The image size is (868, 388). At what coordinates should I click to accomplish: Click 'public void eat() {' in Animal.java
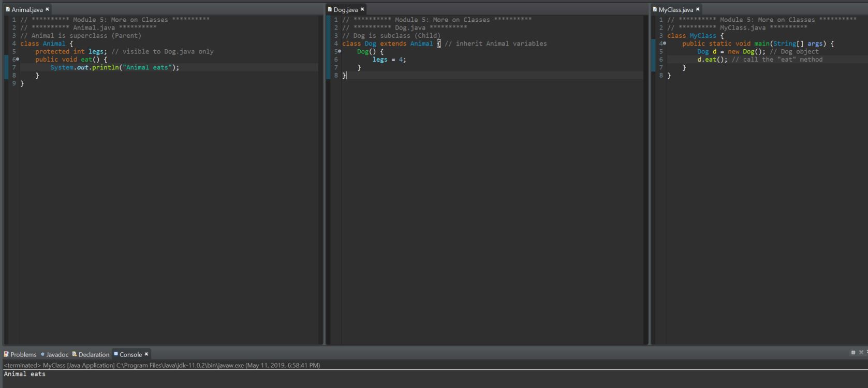71,60
